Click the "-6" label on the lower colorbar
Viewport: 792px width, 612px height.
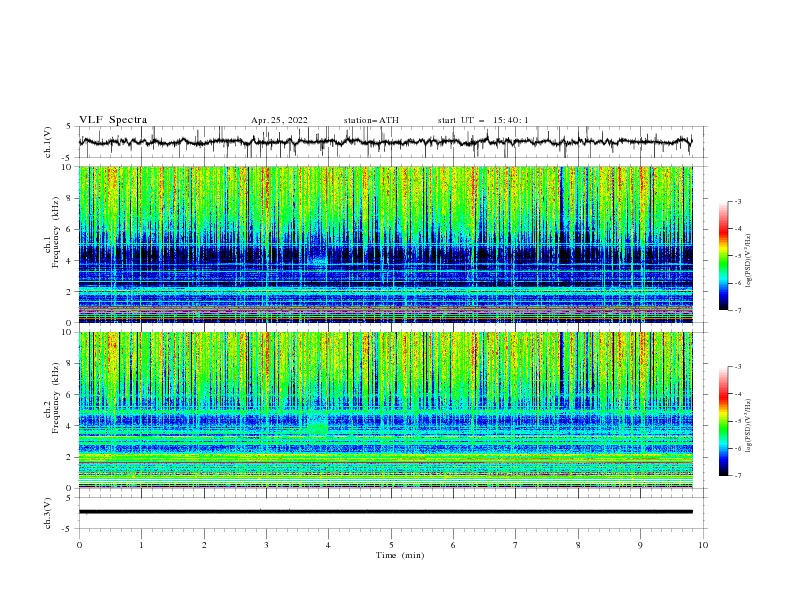point(738,448)
